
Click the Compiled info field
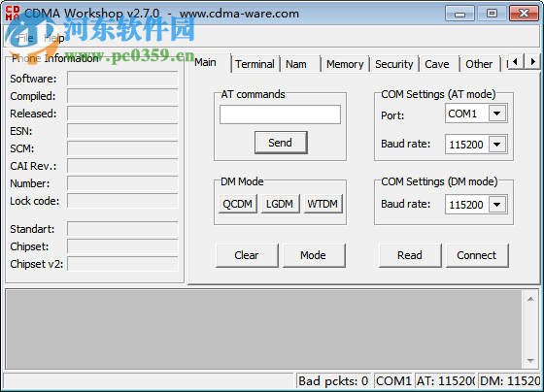pos(122,96)
